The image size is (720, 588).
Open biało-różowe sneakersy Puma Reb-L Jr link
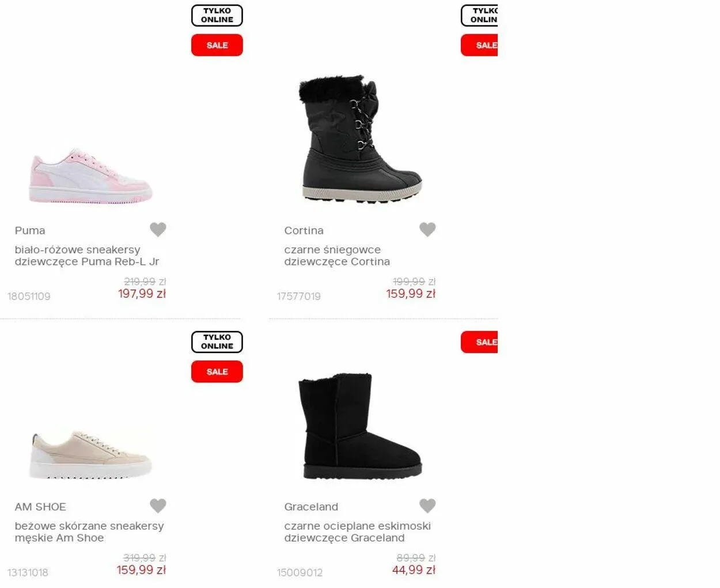(x=87, y=256)
